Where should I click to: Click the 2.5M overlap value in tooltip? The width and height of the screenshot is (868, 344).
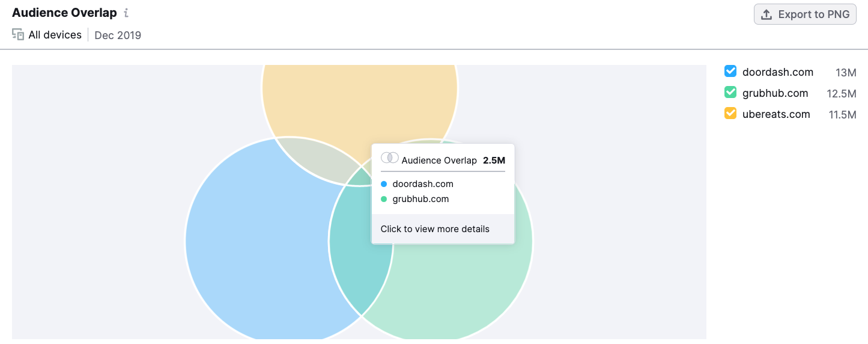494,161
